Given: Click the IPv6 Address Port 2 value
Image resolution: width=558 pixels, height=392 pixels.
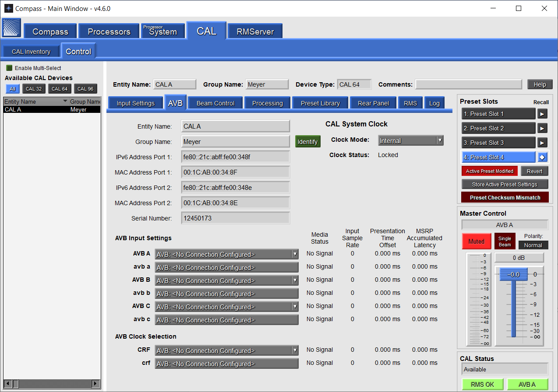Looking at the screenshot, I should coord(236,187).
